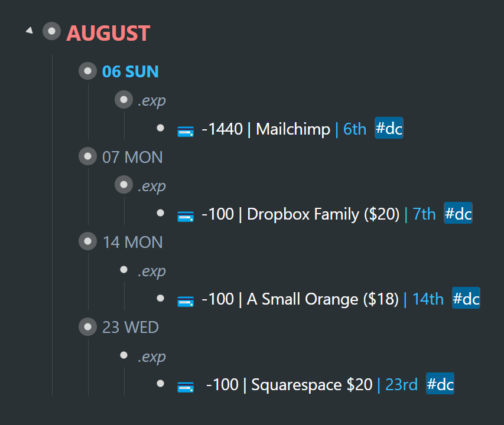Click the card icon next to Dropbox Family
The width and height of the screenshot is (504, 425).
(x=186, y=217)
